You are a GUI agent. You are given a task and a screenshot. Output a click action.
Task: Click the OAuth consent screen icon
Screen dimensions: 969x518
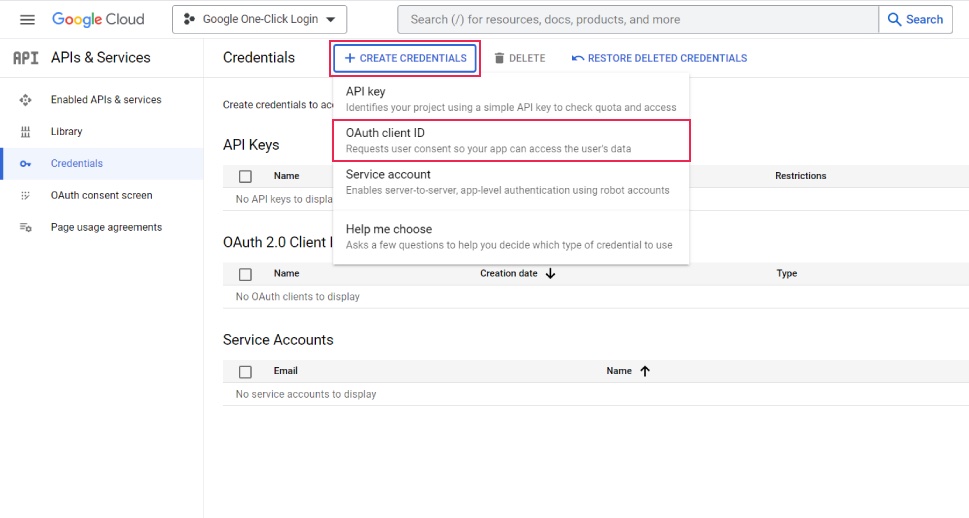tap(25, 195)
